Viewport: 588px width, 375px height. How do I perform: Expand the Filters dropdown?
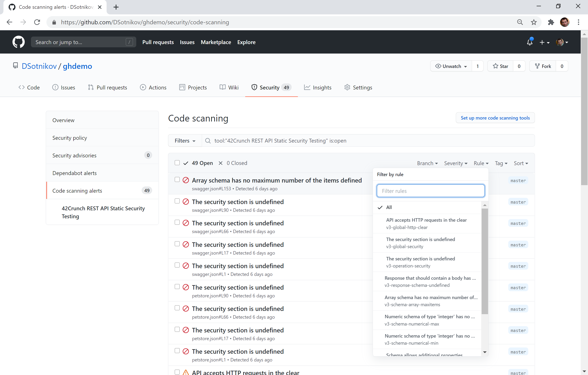click(185, 141)
